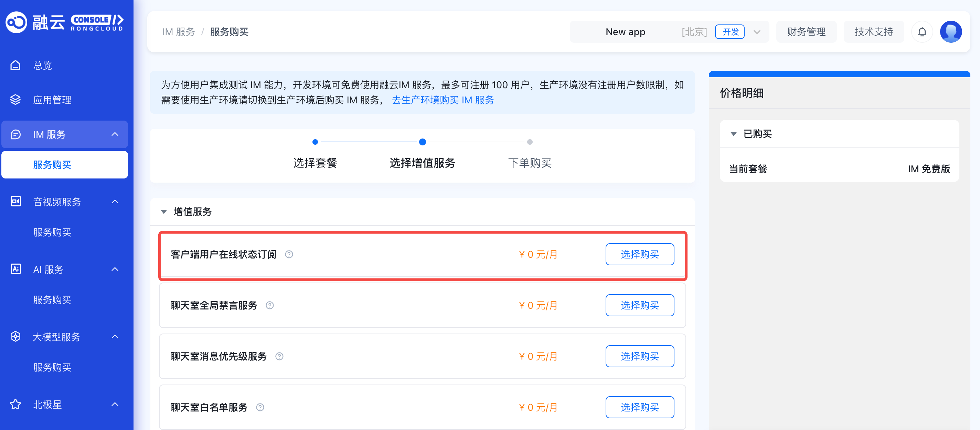This screenshot has height=430, width=980.
Task: Click the user avatar icon
Action: [951, 32]
